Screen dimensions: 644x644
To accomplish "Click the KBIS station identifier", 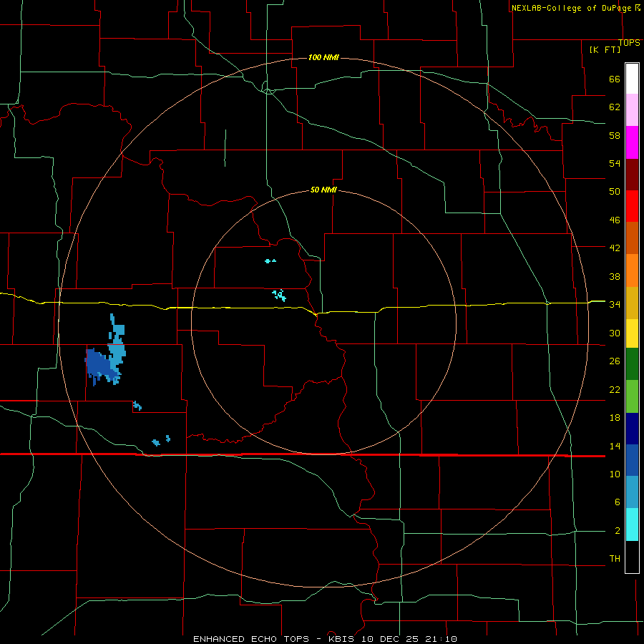I will (x=343, y=639).
